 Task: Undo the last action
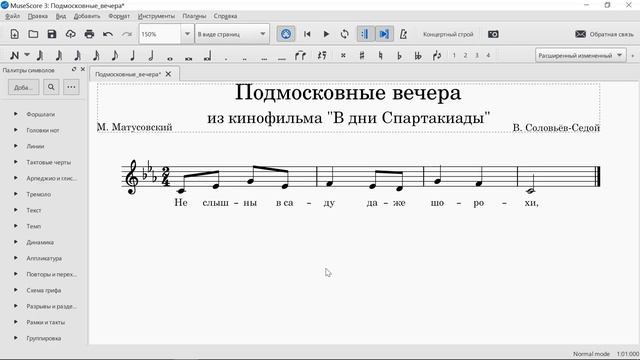click(x=108, y=34)
